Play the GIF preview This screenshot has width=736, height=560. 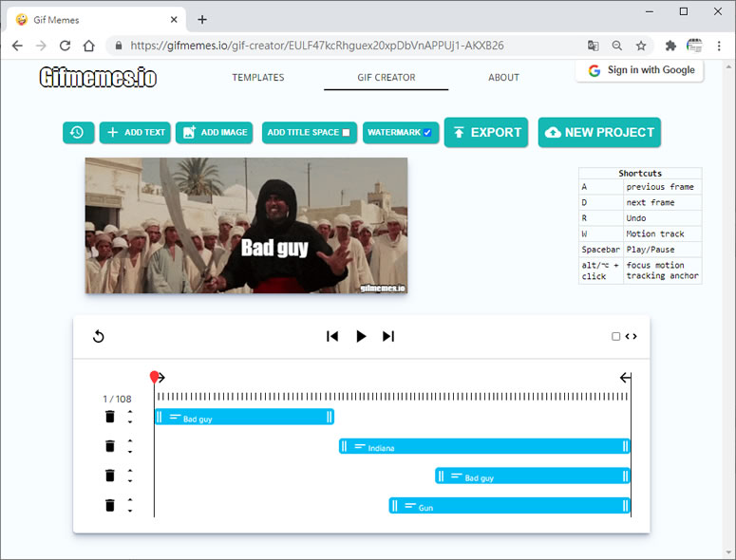point(361,336)
